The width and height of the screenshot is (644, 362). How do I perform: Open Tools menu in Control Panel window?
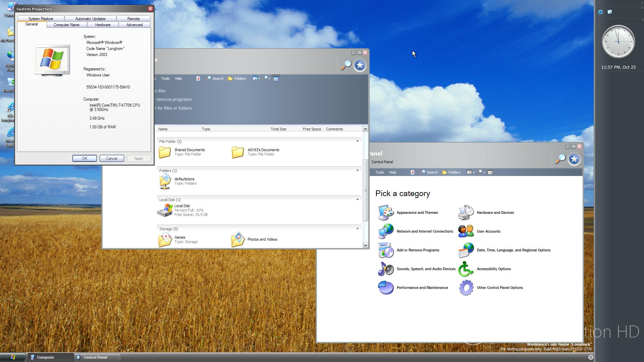pos(379,172)
